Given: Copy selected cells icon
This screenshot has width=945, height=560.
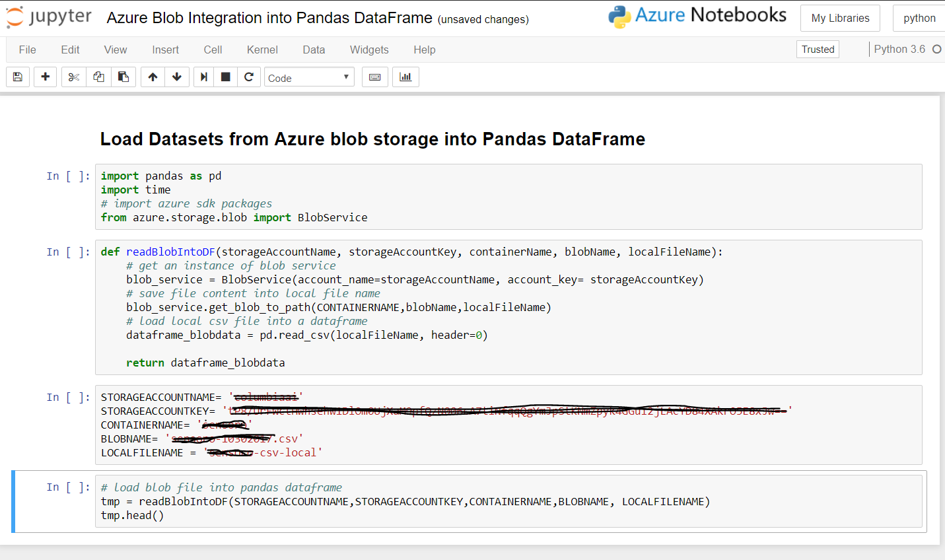Looking at the screenshot, I should click(x=98, y=77).
